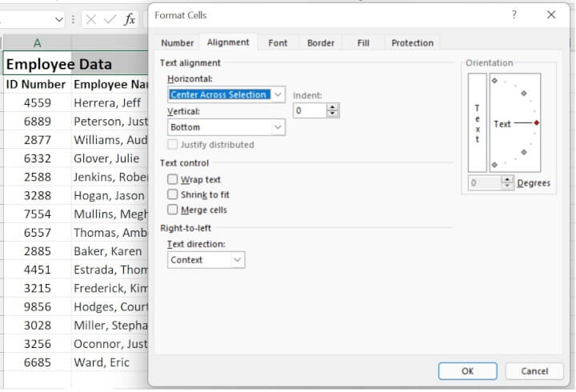
Task: Click the formula bar cancel X icon
Action: tap(91, 20)
